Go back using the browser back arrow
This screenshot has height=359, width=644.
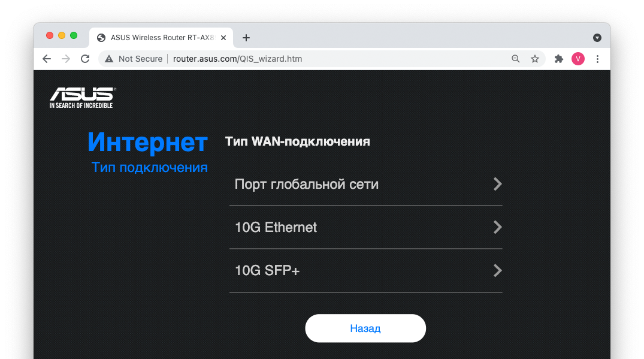pyautogui.click(x=47, y=59)
